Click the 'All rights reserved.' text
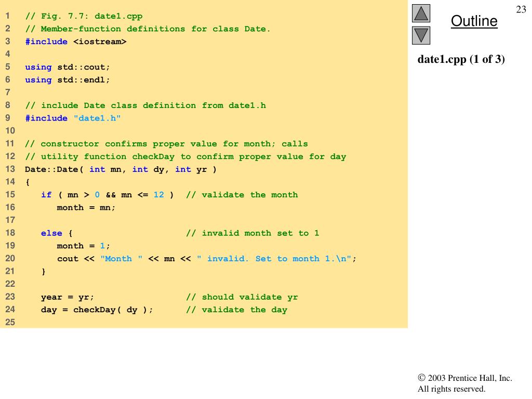This screenshot has width=532, height=399. tap(451, 389)
